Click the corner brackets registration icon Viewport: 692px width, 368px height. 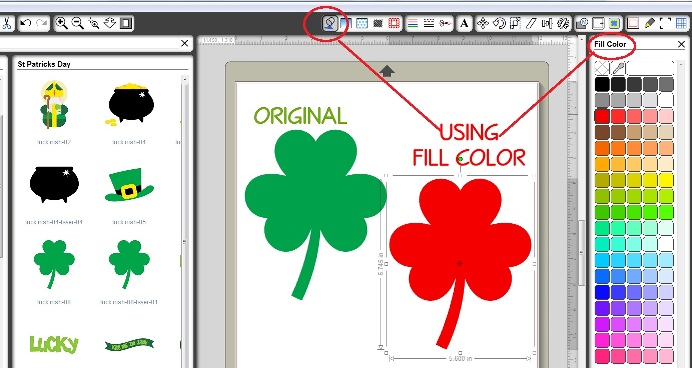pyautogui.click(x=665, y=23)
